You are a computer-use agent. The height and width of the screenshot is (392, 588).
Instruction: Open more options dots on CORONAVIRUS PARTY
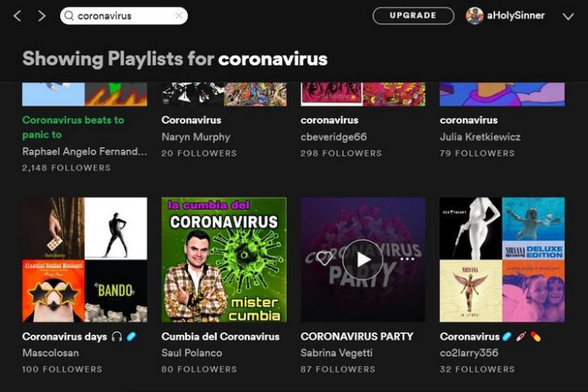click(x=408, y=259)
